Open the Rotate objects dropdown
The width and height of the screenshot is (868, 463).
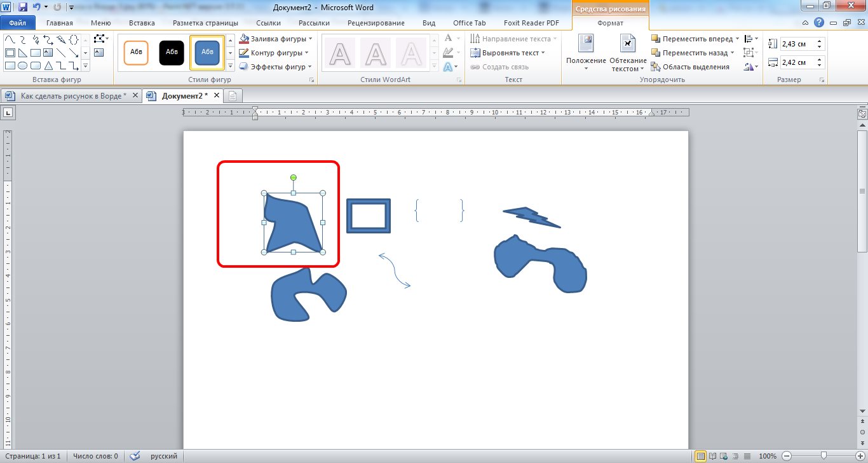coord(751,67)
